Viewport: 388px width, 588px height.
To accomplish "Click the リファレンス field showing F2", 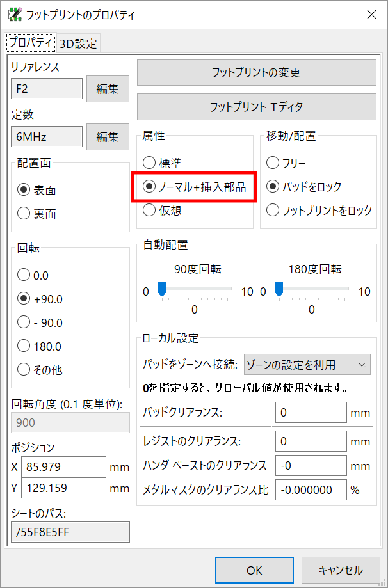I will click(47, 89).
